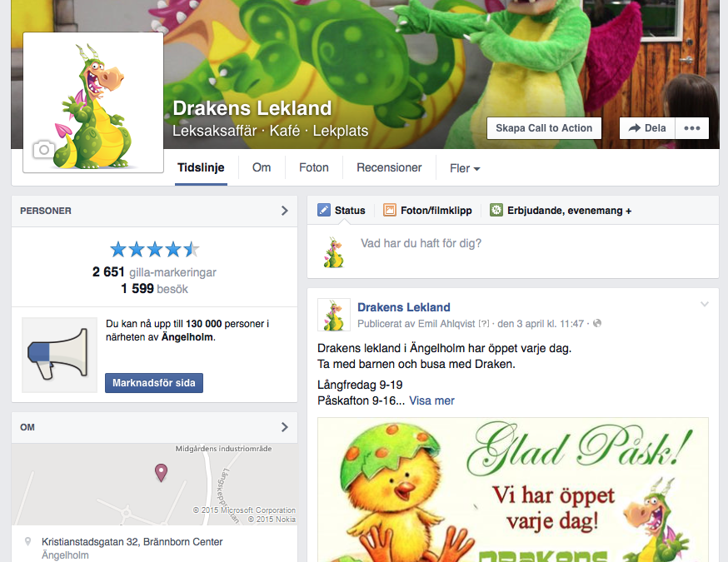Open the three-dots more options button

point(692,128)
